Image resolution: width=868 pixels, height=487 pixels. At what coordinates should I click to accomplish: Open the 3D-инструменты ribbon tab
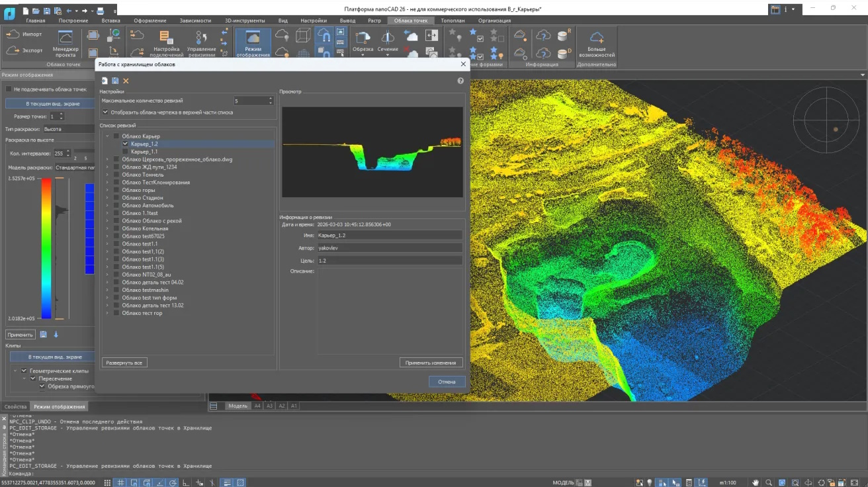click(245, 21)
